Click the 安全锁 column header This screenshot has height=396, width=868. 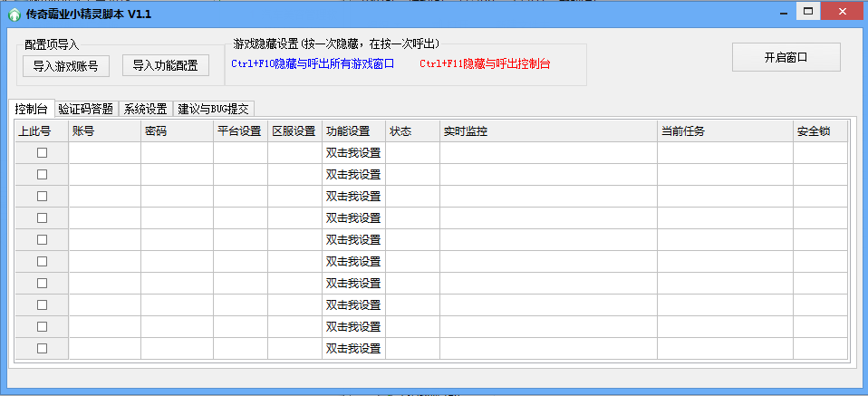(x=819, y=131)
